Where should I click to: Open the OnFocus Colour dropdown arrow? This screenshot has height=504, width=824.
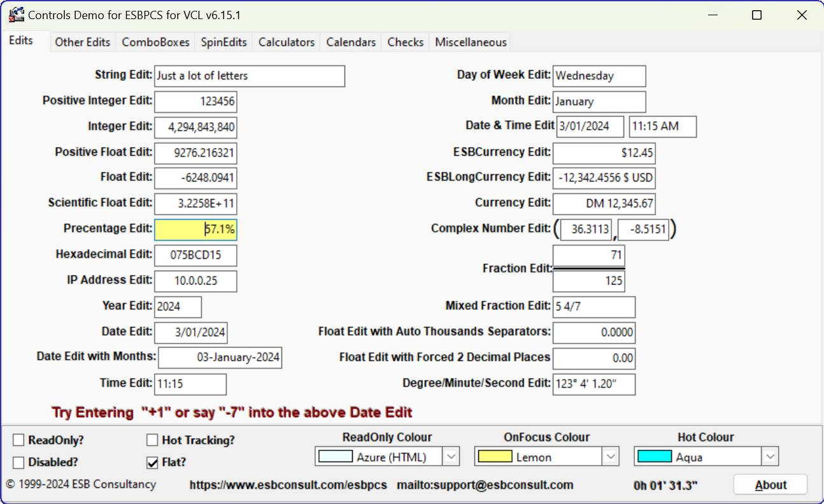click(x=611, y=457)
